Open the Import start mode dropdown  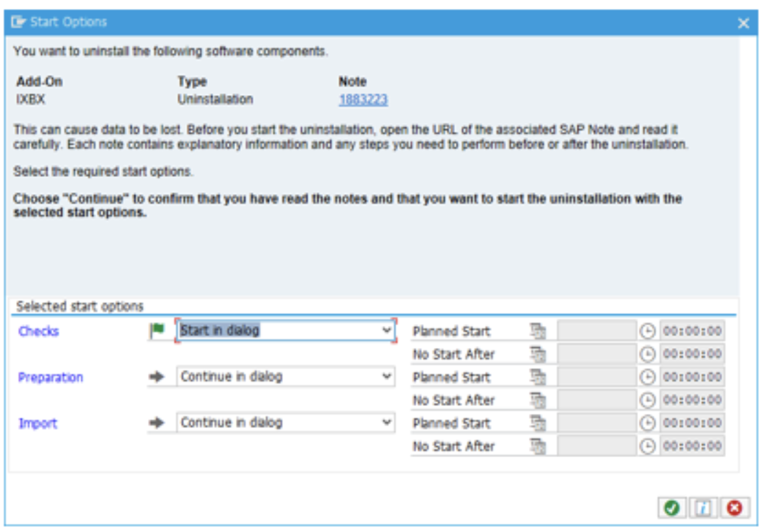[x=387, y=423]
